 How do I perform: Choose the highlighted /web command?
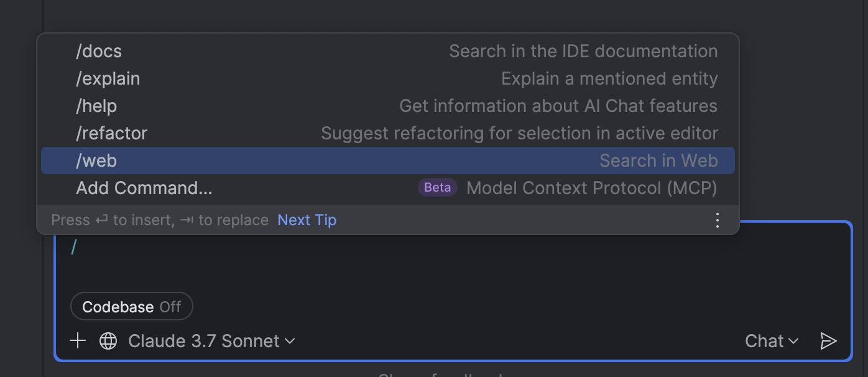(x=96, y=161)
